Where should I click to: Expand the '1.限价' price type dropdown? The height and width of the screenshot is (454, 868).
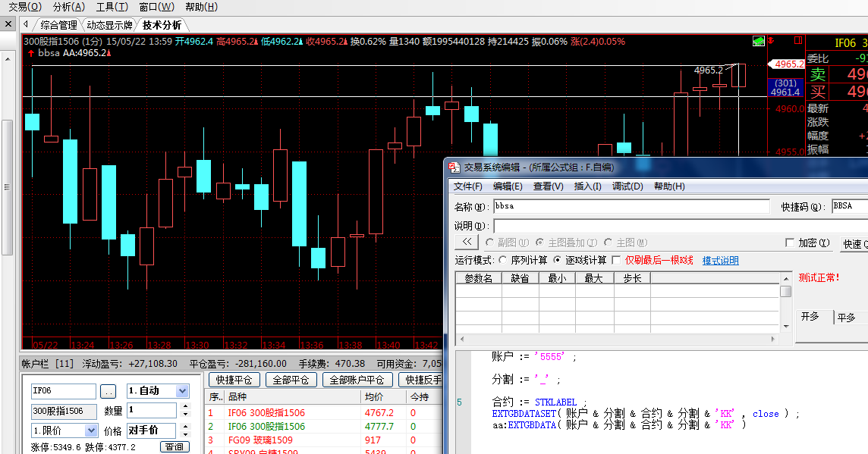pos(90,431)
